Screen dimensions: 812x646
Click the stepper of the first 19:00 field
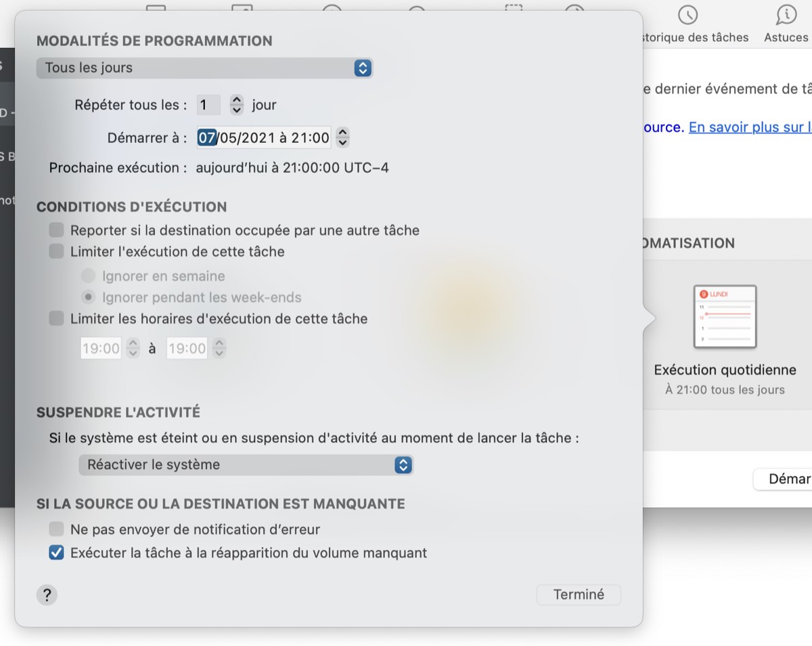[x=133, y=349]
